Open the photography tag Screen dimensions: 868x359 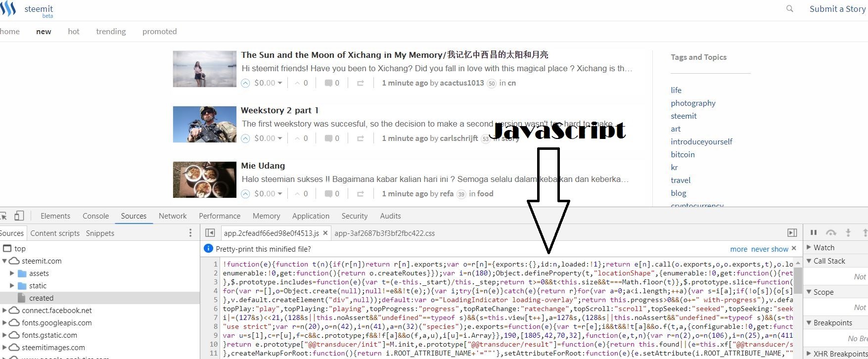(x=693, y=103)
